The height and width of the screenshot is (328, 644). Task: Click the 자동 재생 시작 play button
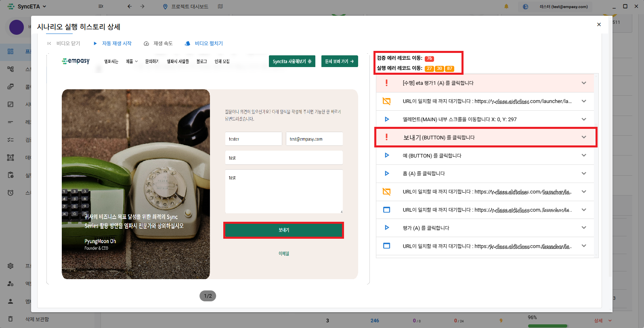113,44
